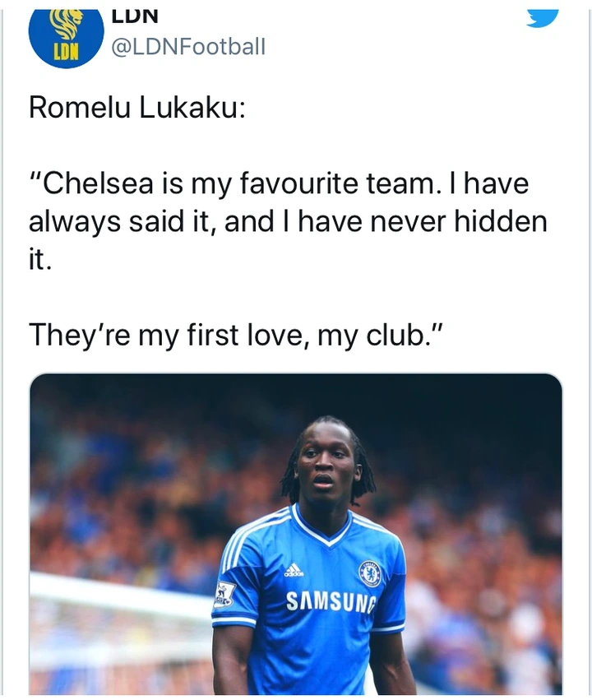Click the word "hidden" in the tweet text
Image resolution: width=592 pixels, height=700 pixels.
[502, 220]
